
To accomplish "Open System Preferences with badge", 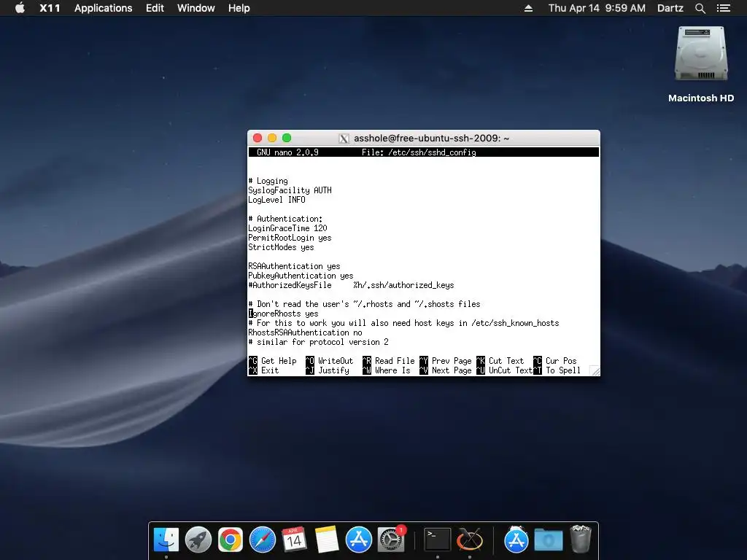I will pyautogui.click(x=391, y=540).
